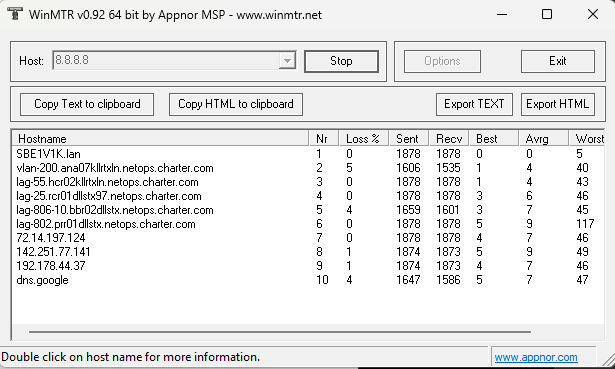Image resolution: width=615 pixels, height=369 pixels.
Task: Open the www.appnor.com link
Action: pyautogui.click(x=536, y=357)
